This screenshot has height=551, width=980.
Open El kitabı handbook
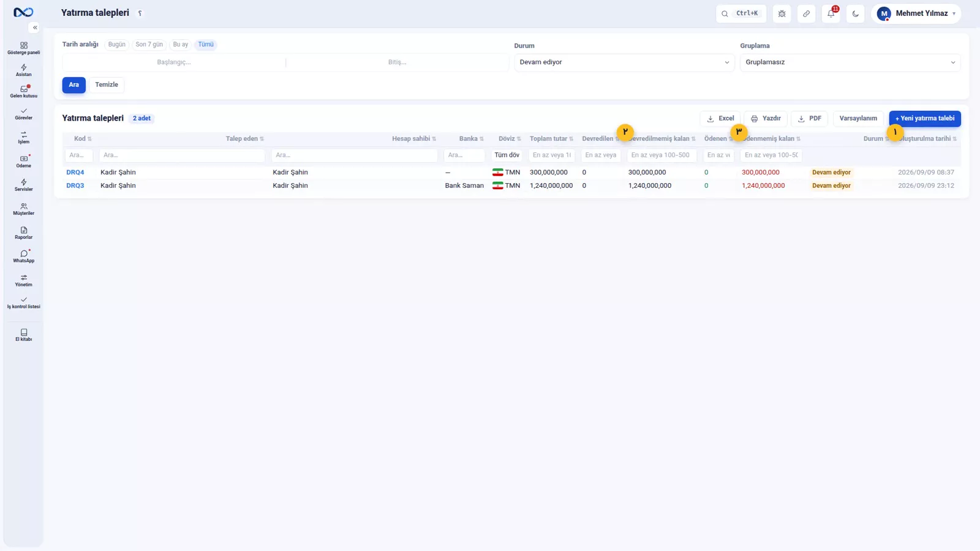tap(23, 335)
